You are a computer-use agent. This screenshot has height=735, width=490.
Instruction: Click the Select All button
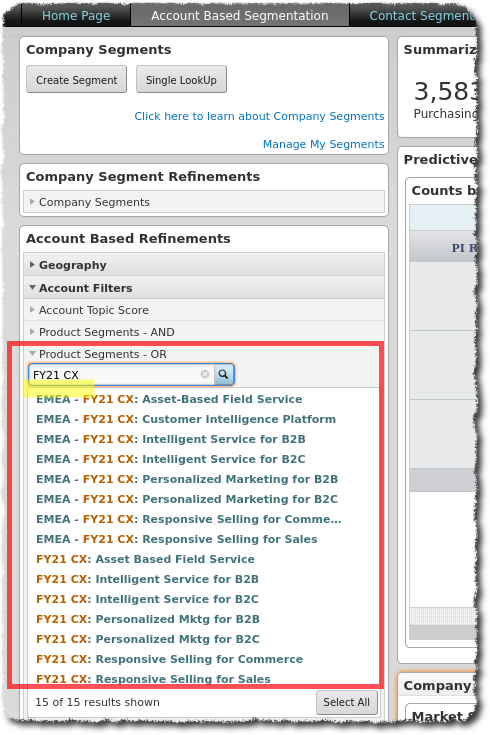pos(347,702)
